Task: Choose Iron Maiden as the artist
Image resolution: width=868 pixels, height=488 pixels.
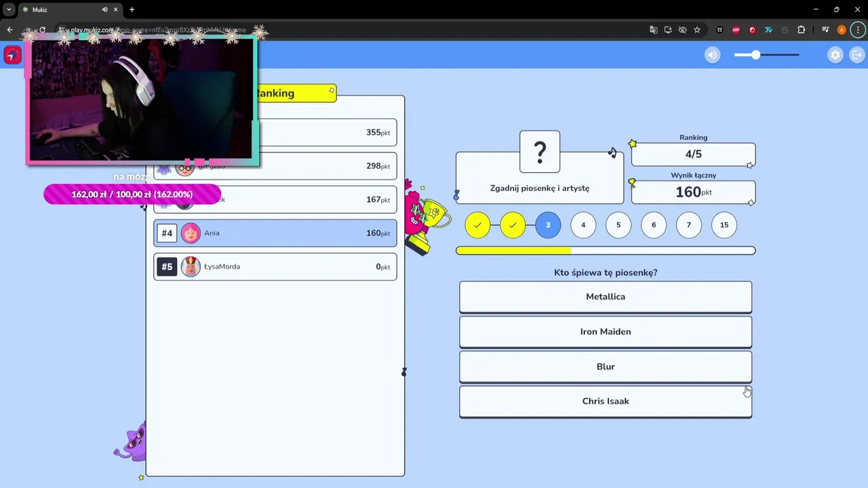Action: 606,331
